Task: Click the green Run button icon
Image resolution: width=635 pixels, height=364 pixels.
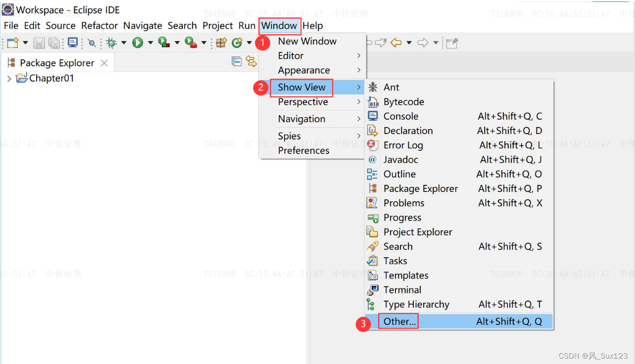Action: 138,43
